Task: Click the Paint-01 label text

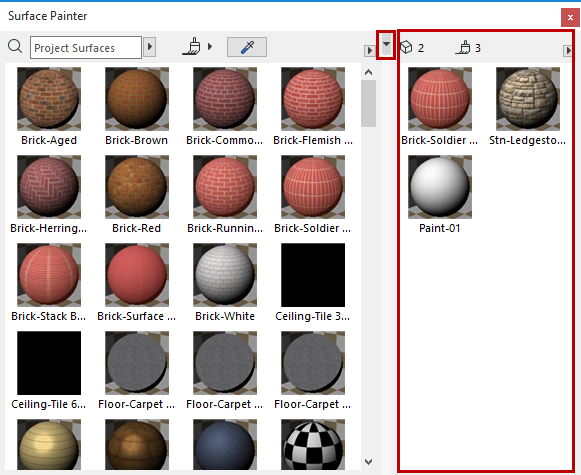Action: [440, 228]
